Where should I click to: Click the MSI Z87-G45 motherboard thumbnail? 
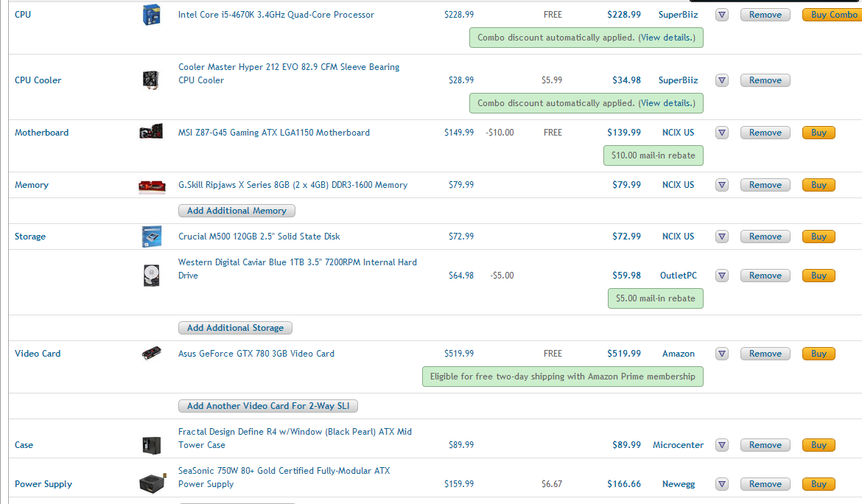[x=151, y=132]
